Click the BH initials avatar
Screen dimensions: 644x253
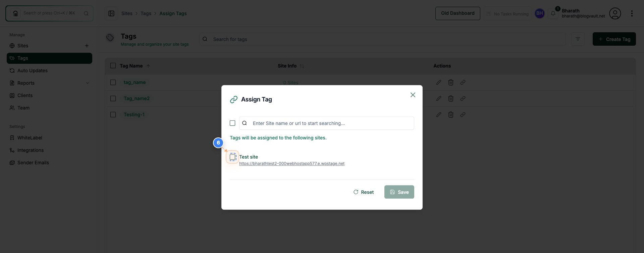click(x=539, y=13)
